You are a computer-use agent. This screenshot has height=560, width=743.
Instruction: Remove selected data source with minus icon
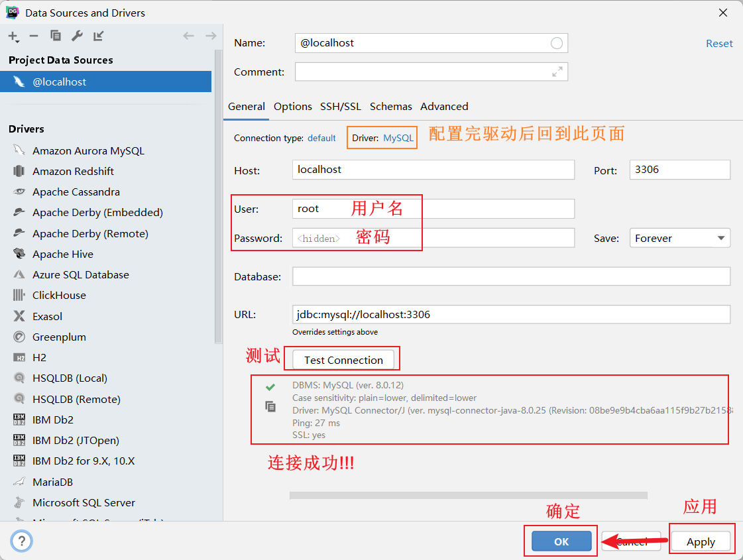click(34, 36)
